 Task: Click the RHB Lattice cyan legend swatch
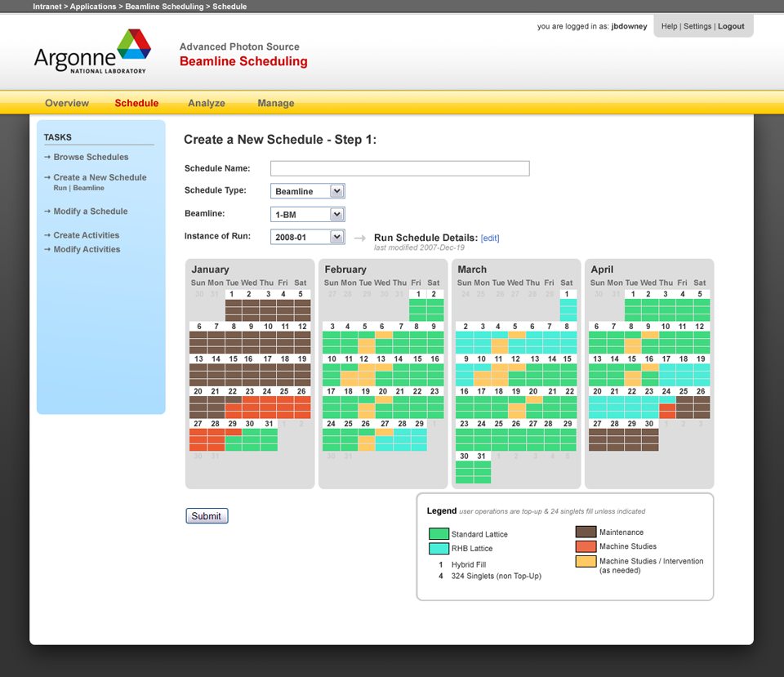tap(439, 549)
